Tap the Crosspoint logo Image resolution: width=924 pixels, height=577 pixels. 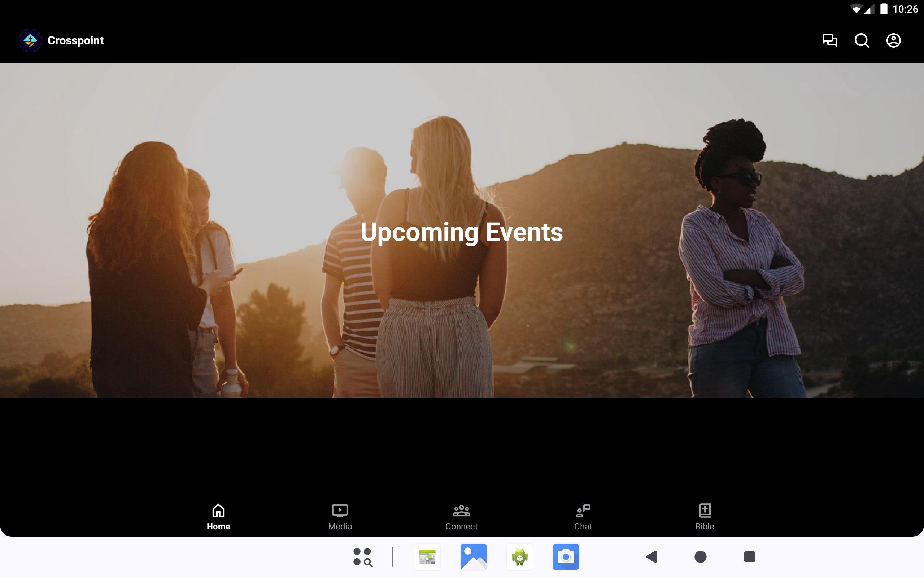(30, 40)
